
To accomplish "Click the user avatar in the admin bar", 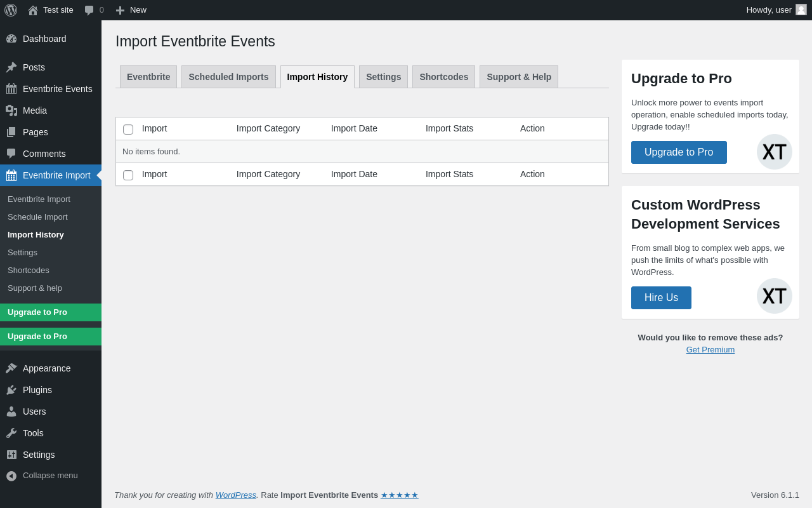I will [x=801, y=10].
